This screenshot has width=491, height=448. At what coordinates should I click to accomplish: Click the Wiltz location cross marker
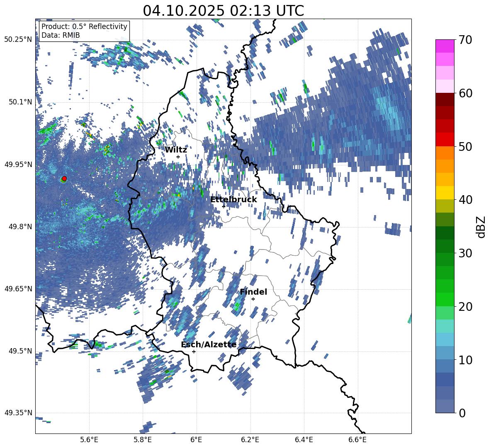(178, 157)
